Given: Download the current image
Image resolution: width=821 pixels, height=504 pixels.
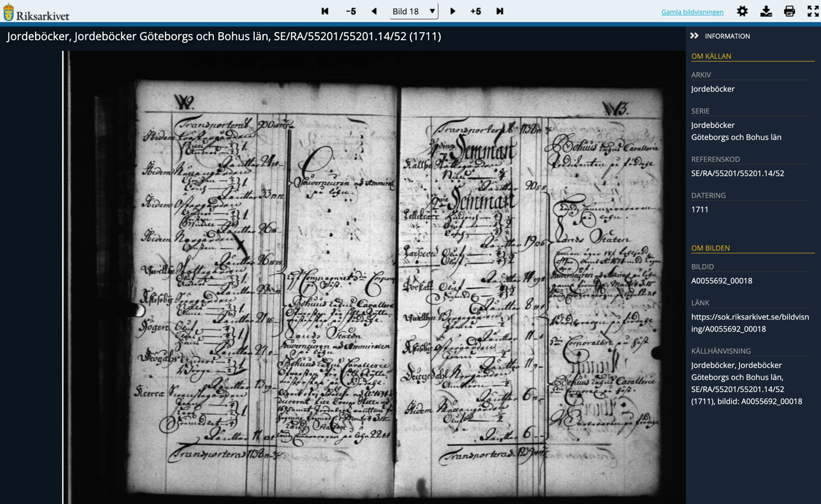Looking at the screenshot, I should click(766, 11).
